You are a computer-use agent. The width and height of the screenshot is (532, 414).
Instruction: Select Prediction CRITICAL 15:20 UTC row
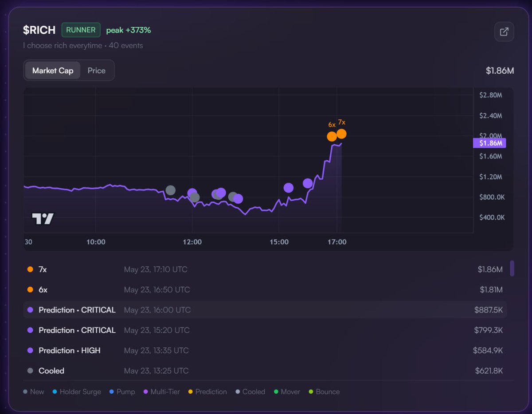click(265, 330)
